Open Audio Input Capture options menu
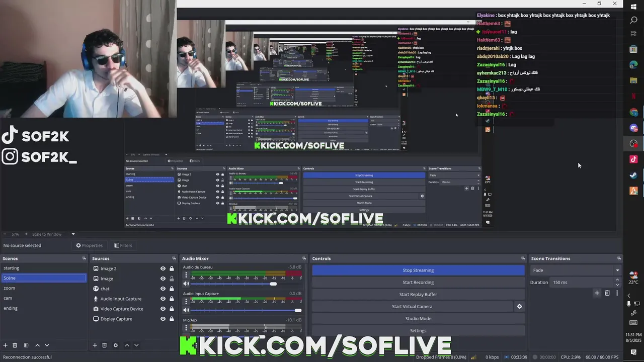 (x=186, y=302)
